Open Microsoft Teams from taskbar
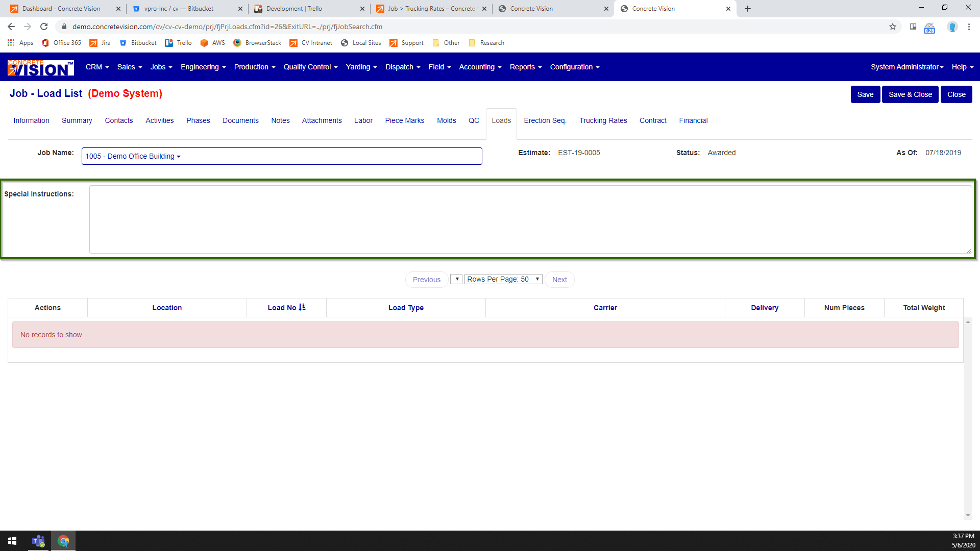 click(x=38, y=541)
